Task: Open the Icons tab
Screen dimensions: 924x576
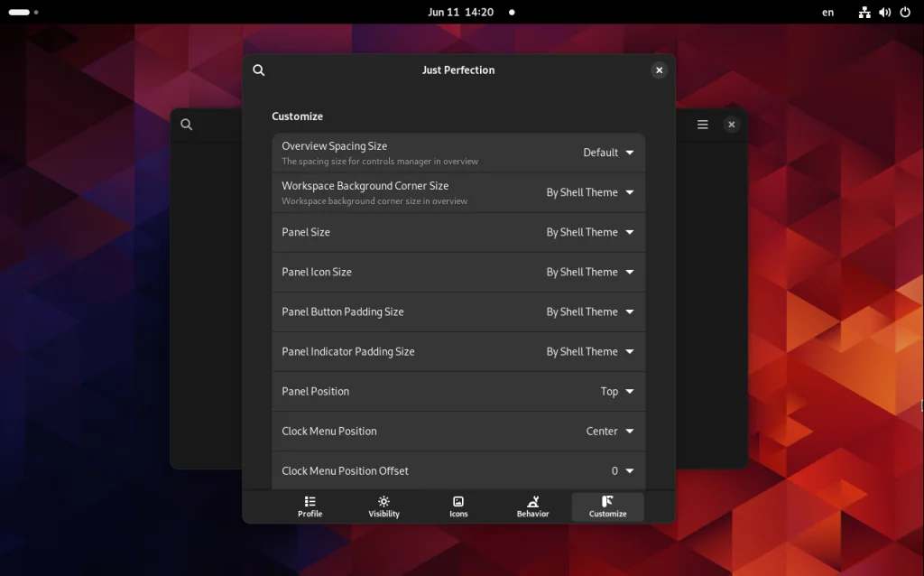Action: [458, 506]
